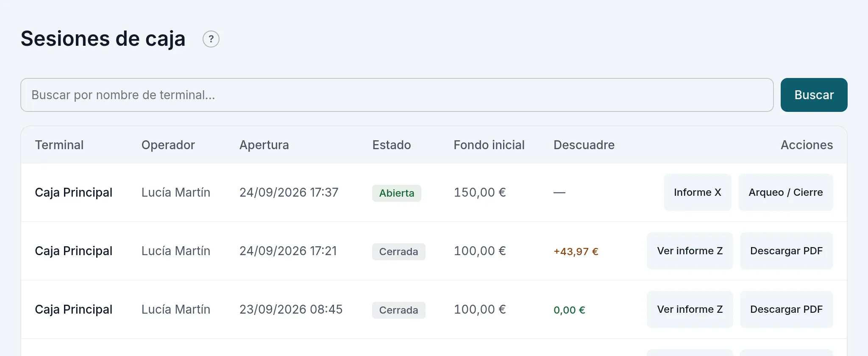Click Cerrada badge in 23/09/2026 08:45 row
This screenshot has height=356, width=868.
tap(399, 310)
